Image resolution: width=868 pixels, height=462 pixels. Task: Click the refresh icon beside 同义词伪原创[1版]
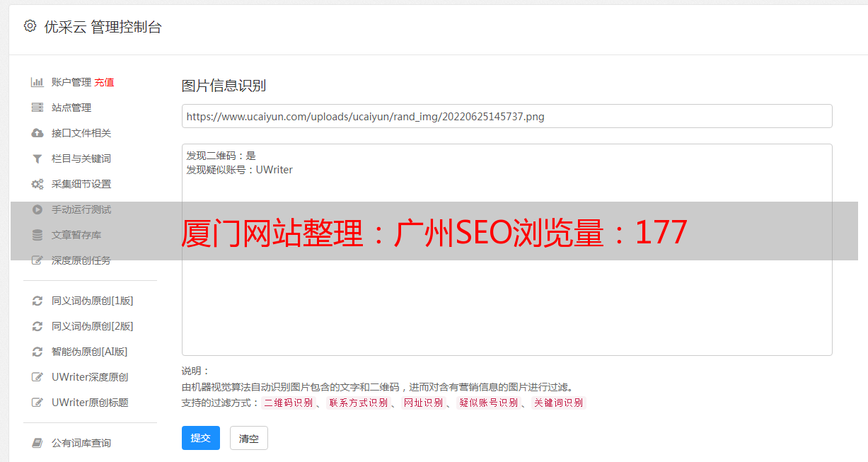pyautogui.click(x=37, y=301)
